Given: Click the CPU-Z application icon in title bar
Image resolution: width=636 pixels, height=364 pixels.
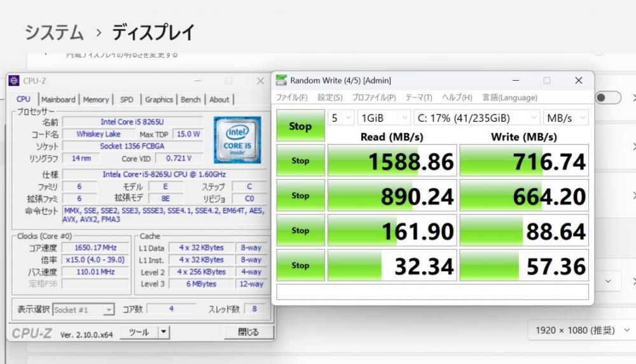Looking at the screenshot, I should coord(14,81).
